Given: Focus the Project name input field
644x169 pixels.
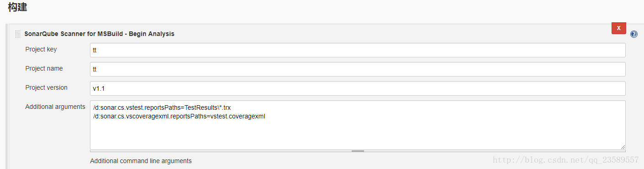Looking at the screenshot, I should pos(358,69).
